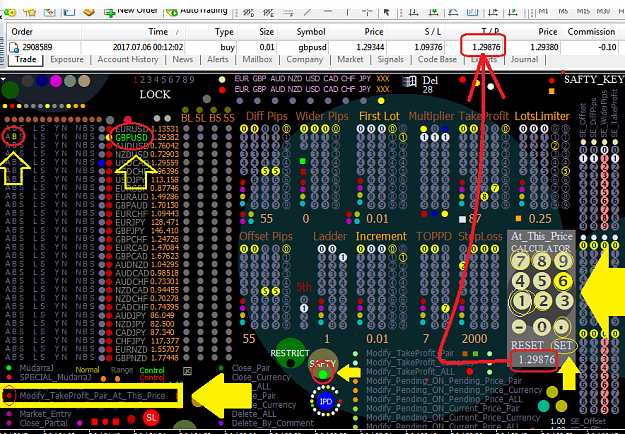The height and width of the screenshot is (434, 625).
Task: Select green dot beside Close_Pair
Action: click(221, 368)
